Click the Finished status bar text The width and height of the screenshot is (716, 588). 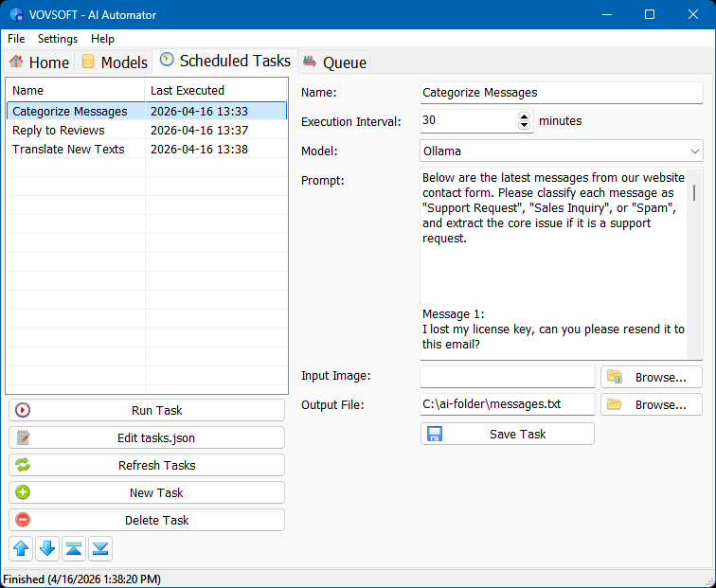coord(82,579)
